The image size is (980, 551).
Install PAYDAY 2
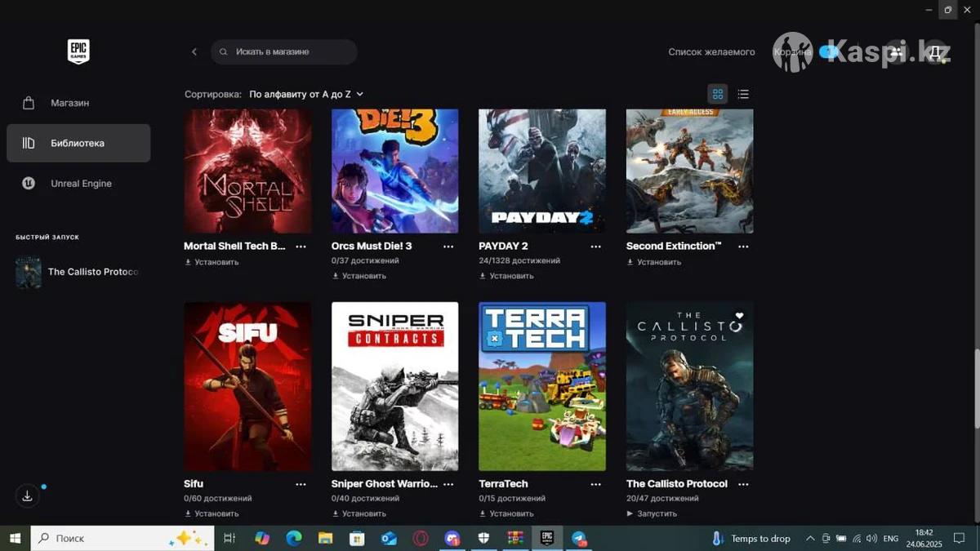(x=506, y=276)
